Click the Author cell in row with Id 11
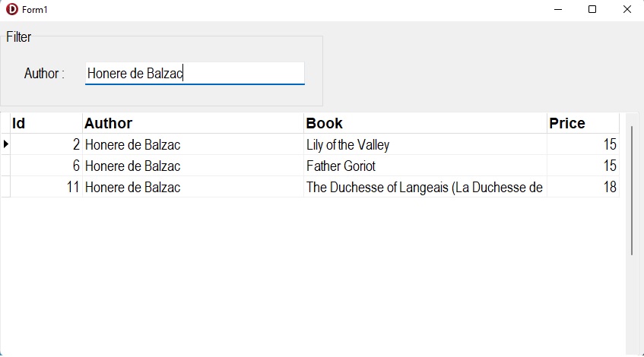Image resolution: width=644 pixels, height=357 pixels. pyautogui.click(x=192, y=188)
